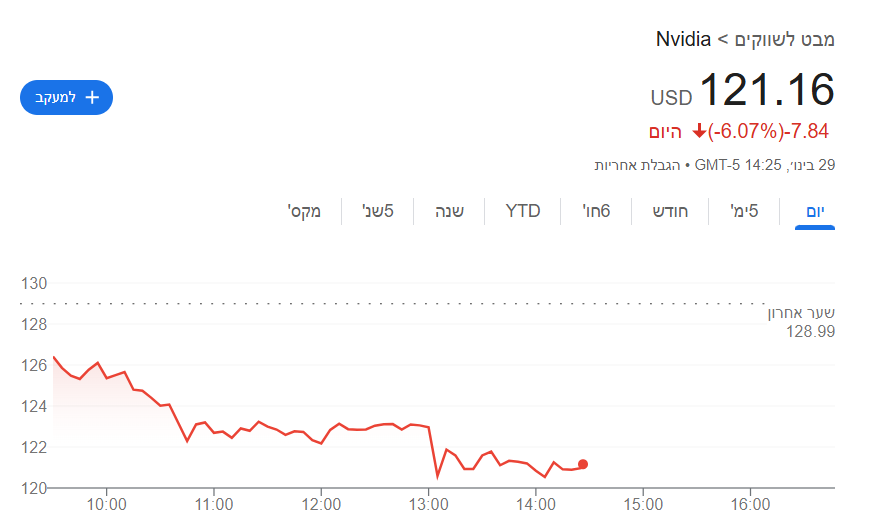Select the YTD tab
Screen dimensions: 872x528
pyautogui.click(x=523, y=211)
